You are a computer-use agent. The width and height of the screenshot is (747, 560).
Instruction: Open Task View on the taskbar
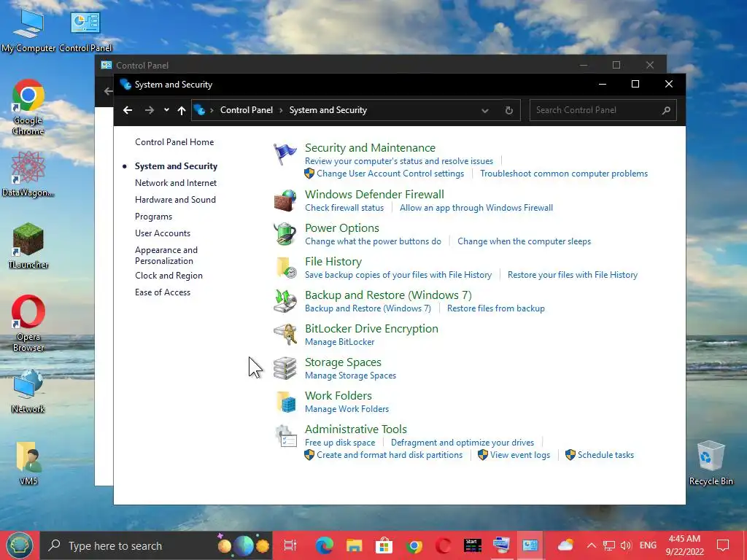pos(290,545)
